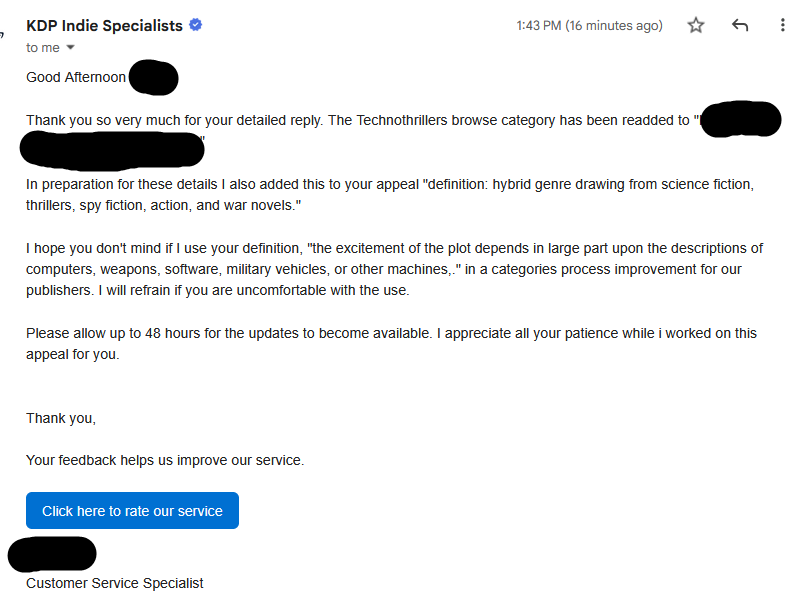The height and width of the screenshot is (593, 804).
Task: Click the blue verified sender badge
Action: click(196, 26)
